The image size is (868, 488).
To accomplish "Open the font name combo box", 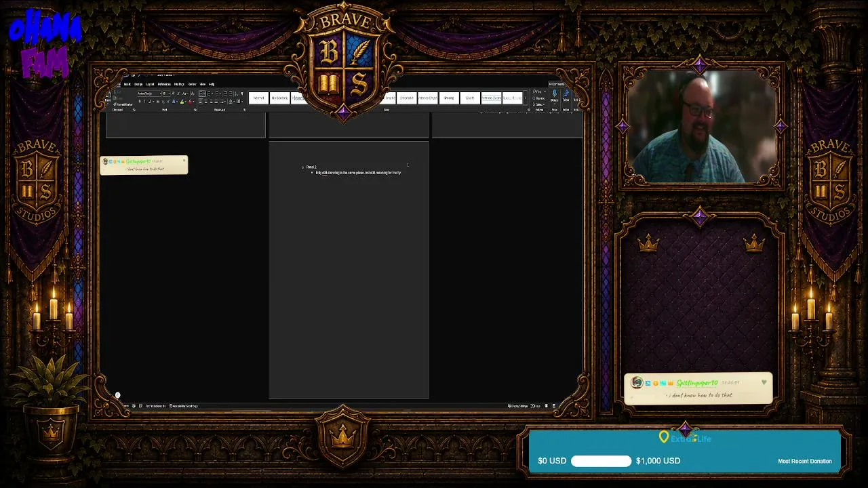I will coord(149,94).
